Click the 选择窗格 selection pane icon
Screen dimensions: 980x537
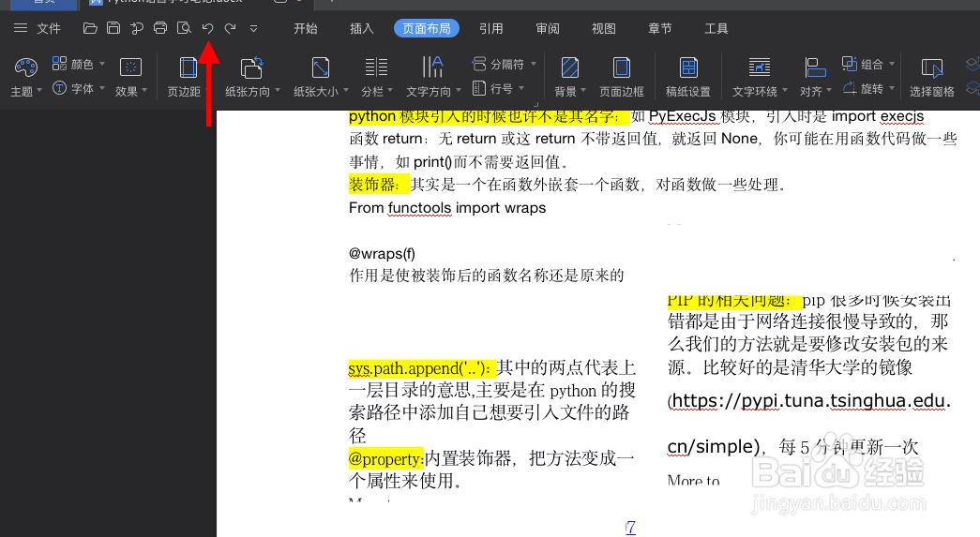[x=932, y=67]
